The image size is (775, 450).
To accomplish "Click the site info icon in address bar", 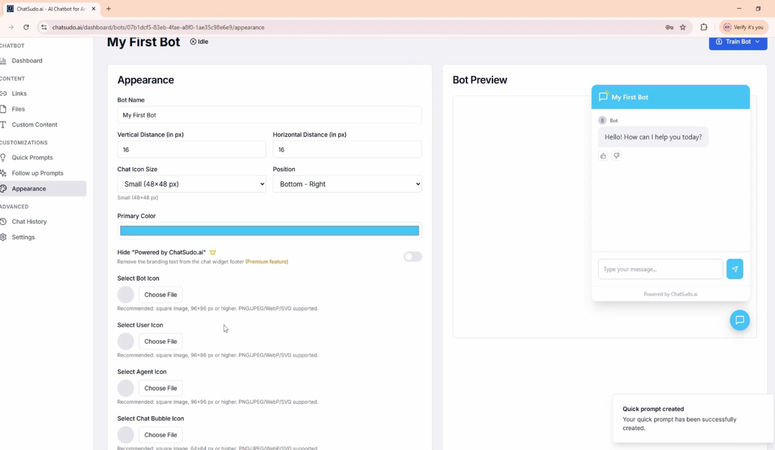I will 44,28.
